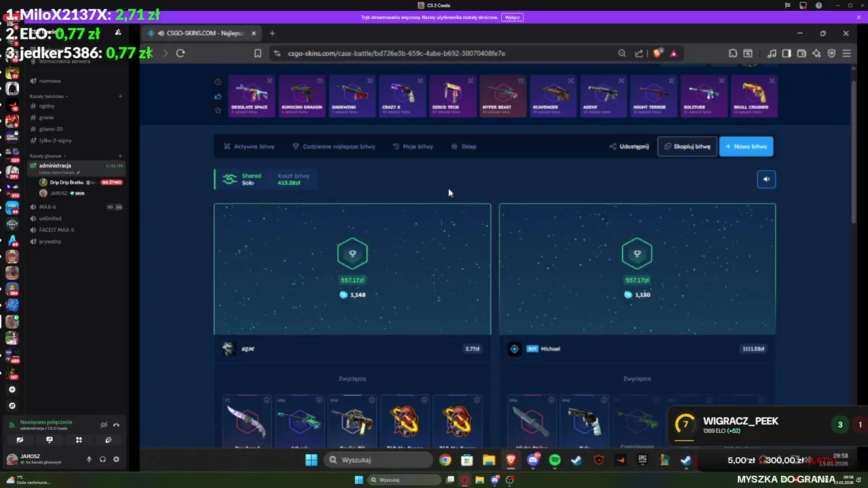Mute Discord microphone
The height and width of the screenshot is (488, 868).
(89, 459)
